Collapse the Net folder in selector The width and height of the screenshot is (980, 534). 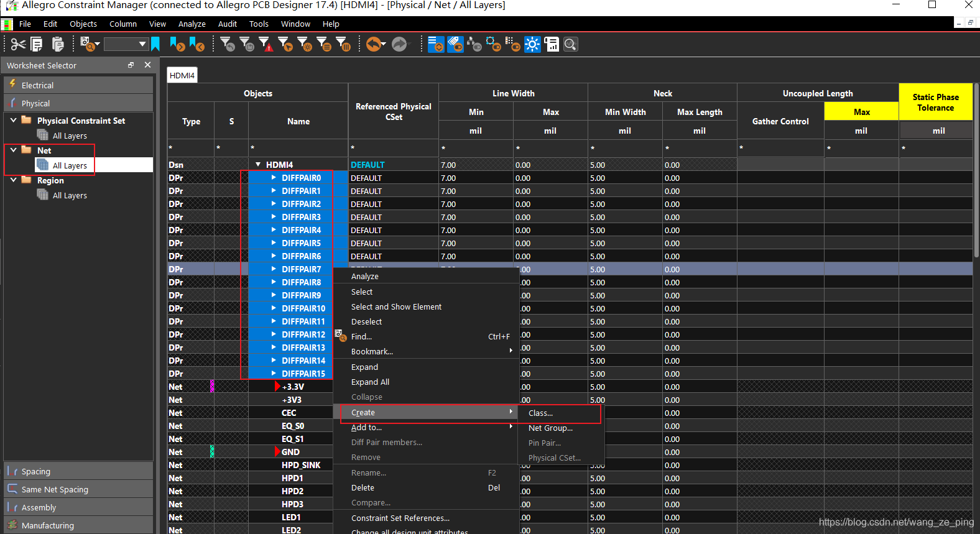[x=14, y=150]
